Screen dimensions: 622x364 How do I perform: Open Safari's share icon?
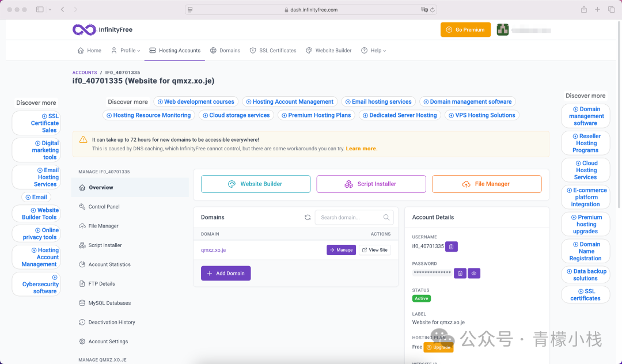(584, 10)
